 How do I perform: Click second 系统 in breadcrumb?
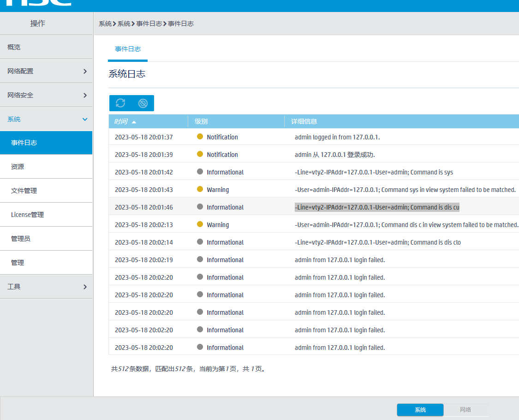coord(124,24)
